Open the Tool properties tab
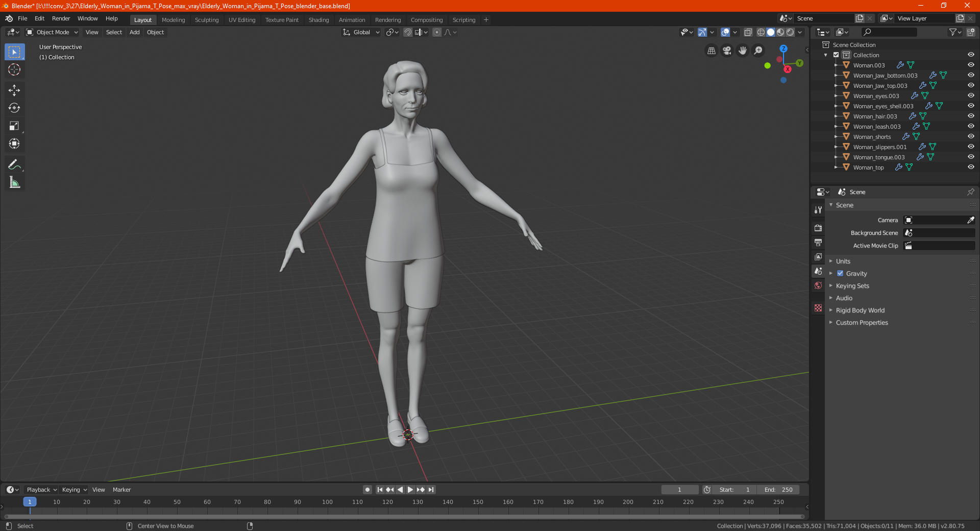 click(818, 210)
